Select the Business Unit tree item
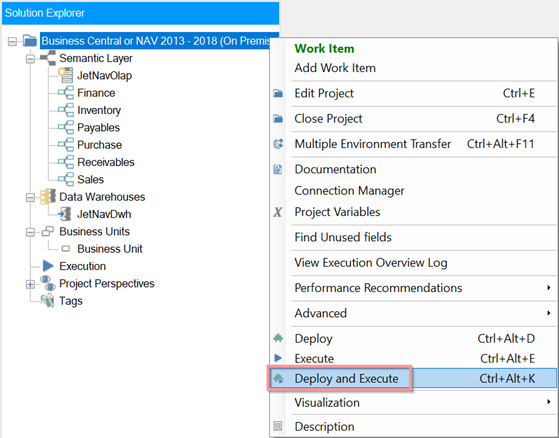Viewport: 559px width, 438px height. click(109, 248)
